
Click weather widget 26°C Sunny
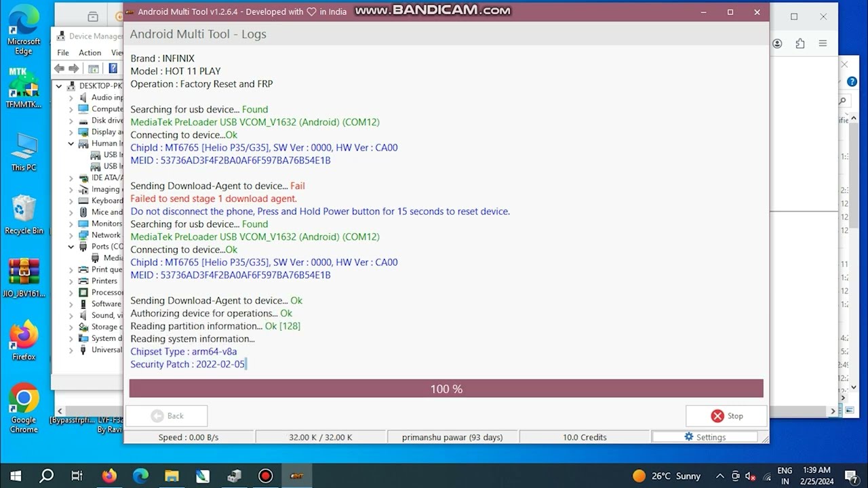click(666, 476)
